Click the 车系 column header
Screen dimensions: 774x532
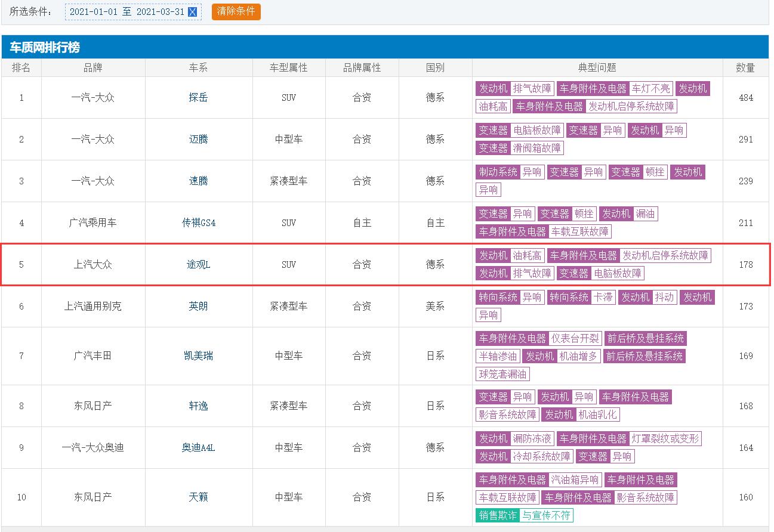point(199,68)
